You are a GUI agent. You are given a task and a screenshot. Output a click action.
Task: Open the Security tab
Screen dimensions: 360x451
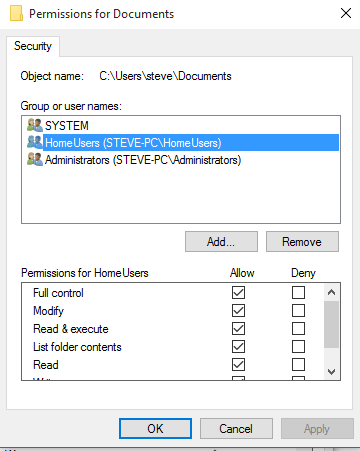point(33,46)
